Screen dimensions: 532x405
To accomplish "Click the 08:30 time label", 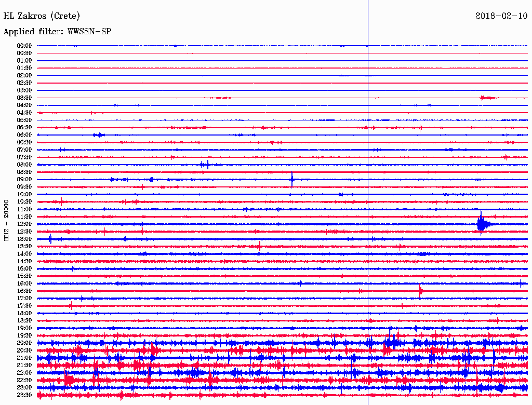I will (24, 172).
